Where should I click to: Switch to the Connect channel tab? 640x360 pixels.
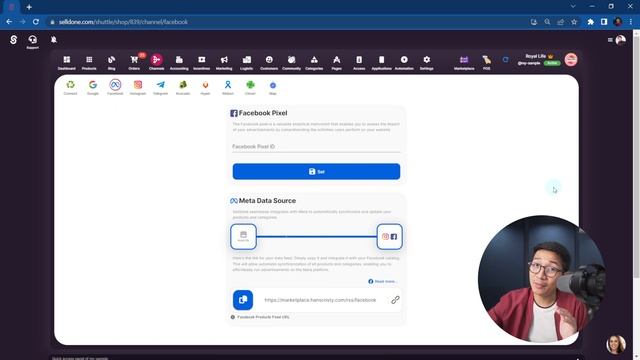coord(70,87)
